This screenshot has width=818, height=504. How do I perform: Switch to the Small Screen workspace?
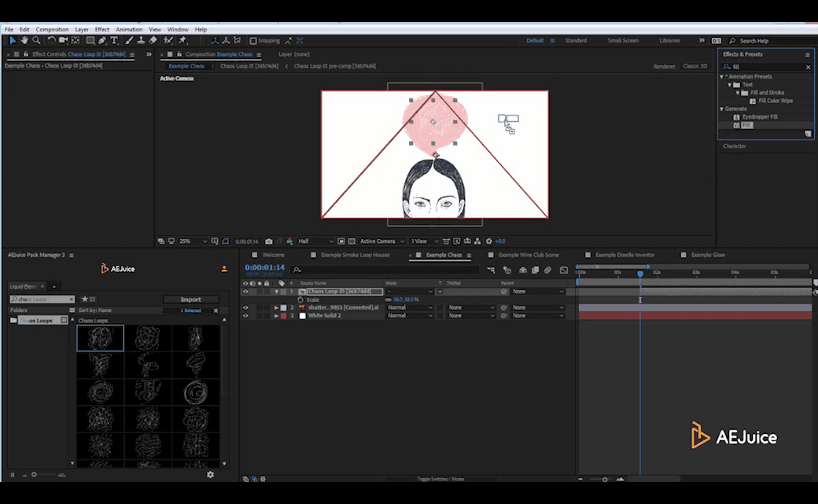(x=623, y=41)
